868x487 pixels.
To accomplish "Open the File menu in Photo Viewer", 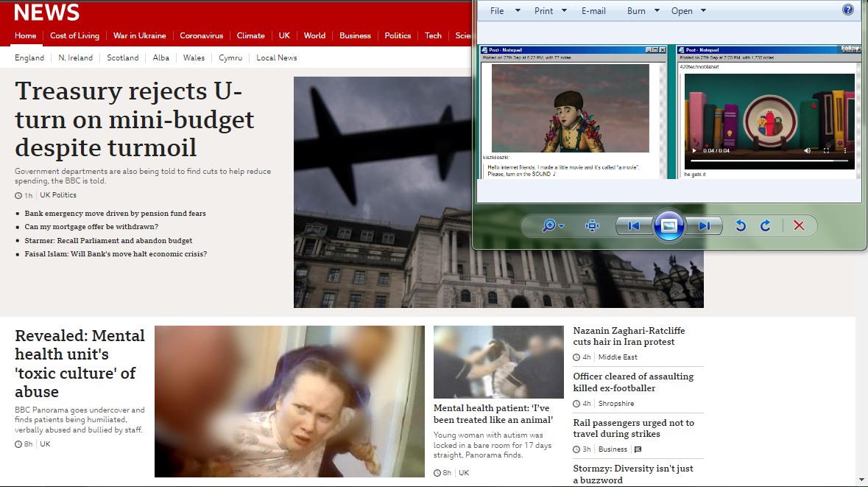I will (497, 10).
